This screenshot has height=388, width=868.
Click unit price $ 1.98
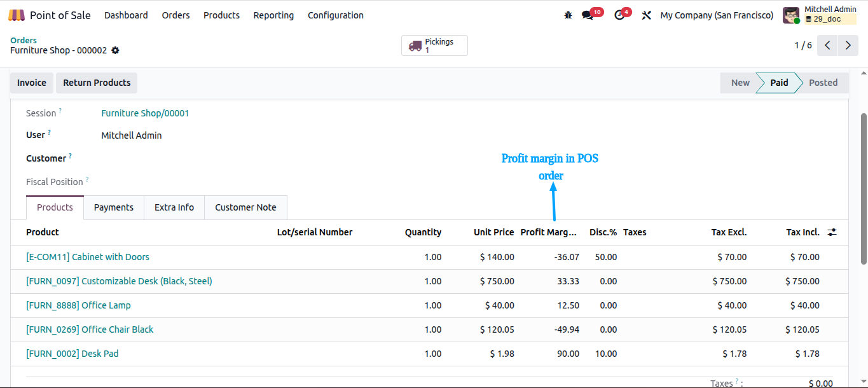[502, 354]
